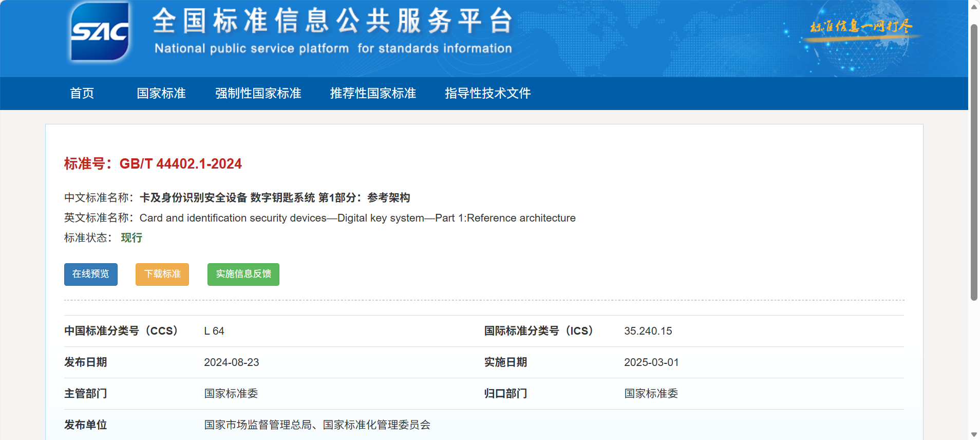Click the status value 现行
980x440 pixels.
[131, 237]
